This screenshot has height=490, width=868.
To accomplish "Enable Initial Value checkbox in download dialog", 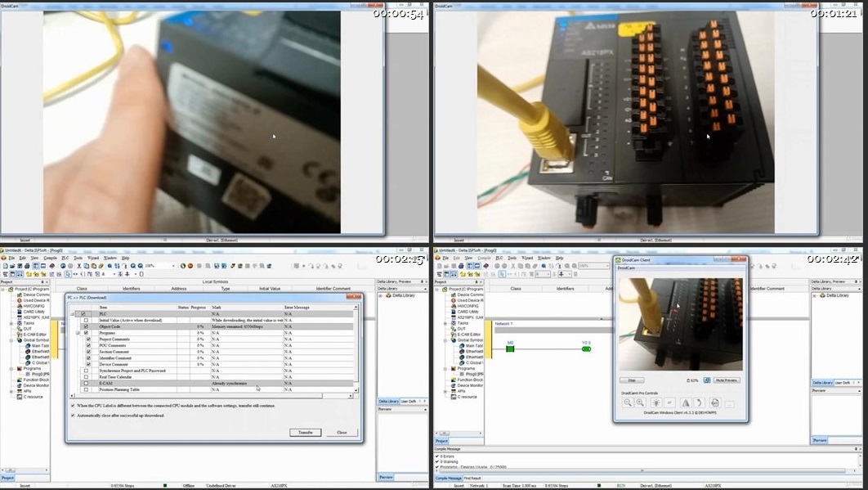I will point(86,321).
